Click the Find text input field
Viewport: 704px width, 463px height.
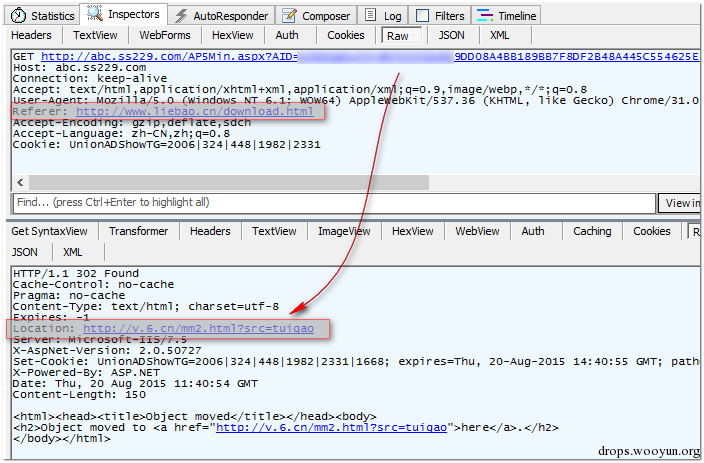(334, 203)
